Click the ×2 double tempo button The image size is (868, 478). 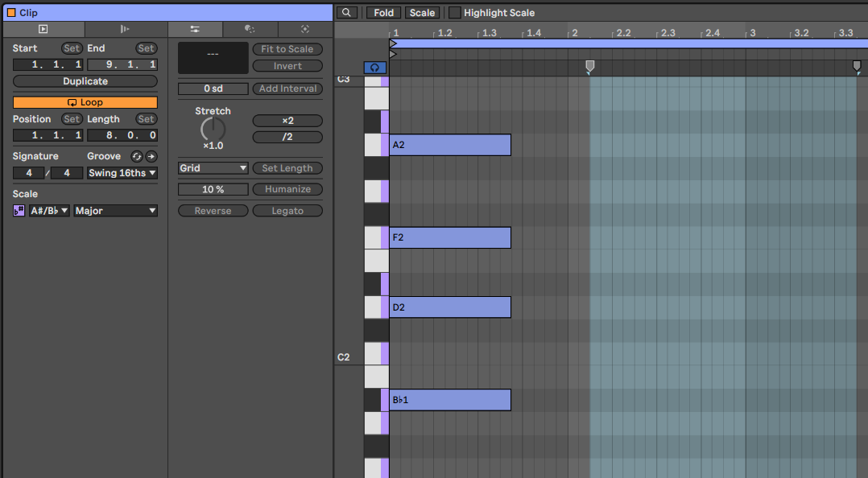[287, 121]
